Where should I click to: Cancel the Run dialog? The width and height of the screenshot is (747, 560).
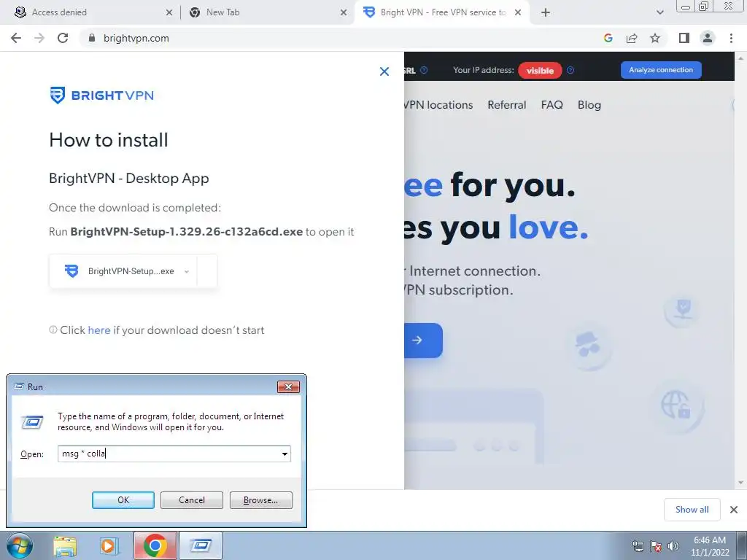pyautogui.click(x=192, y=500)
